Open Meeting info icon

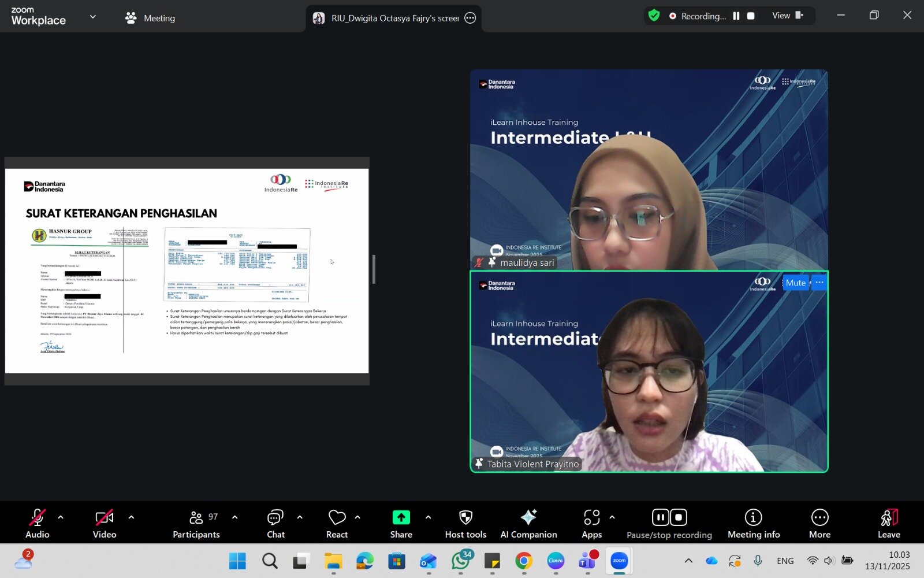[x=753, y=517]
